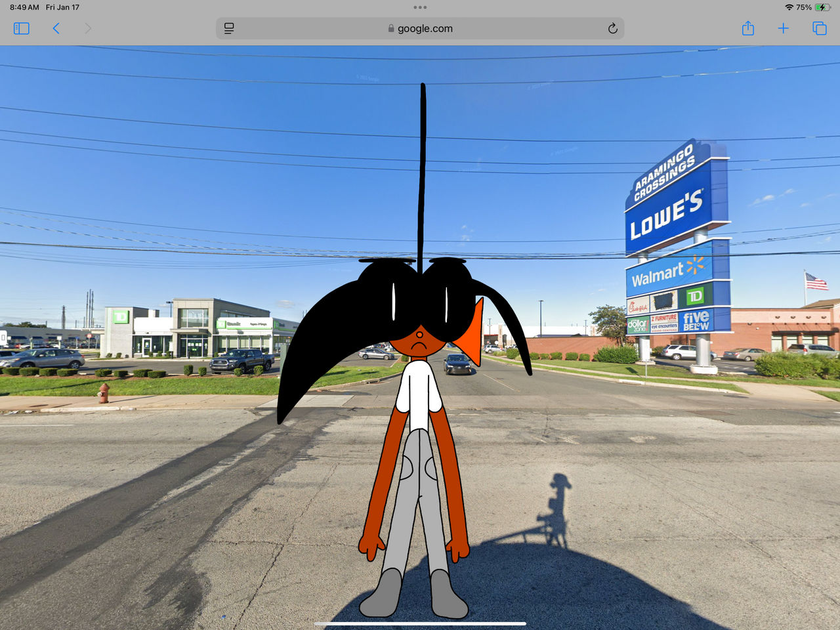This screenshot has height=630, width=840.
Task: Show the tab overview
Action: (820, 28)
